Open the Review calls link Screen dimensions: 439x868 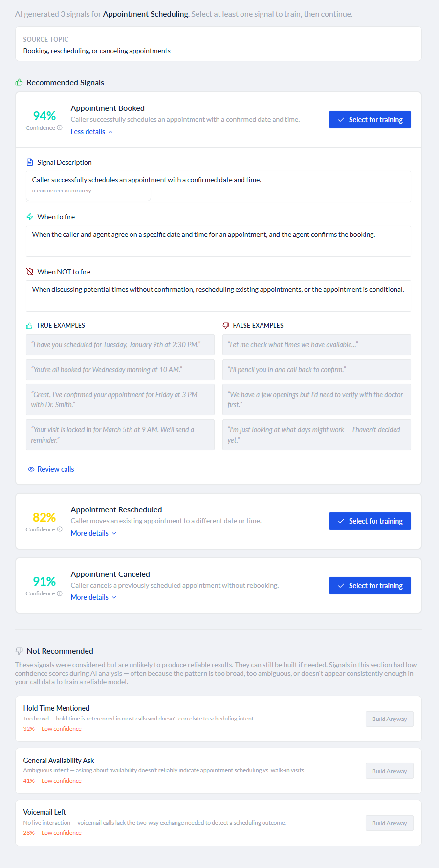(x=56, y=469)
